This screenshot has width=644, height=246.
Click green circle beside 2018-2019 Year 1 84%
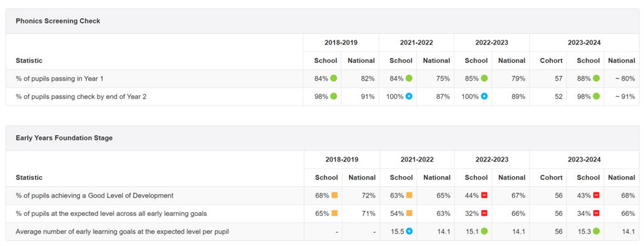tap(333, 78)
